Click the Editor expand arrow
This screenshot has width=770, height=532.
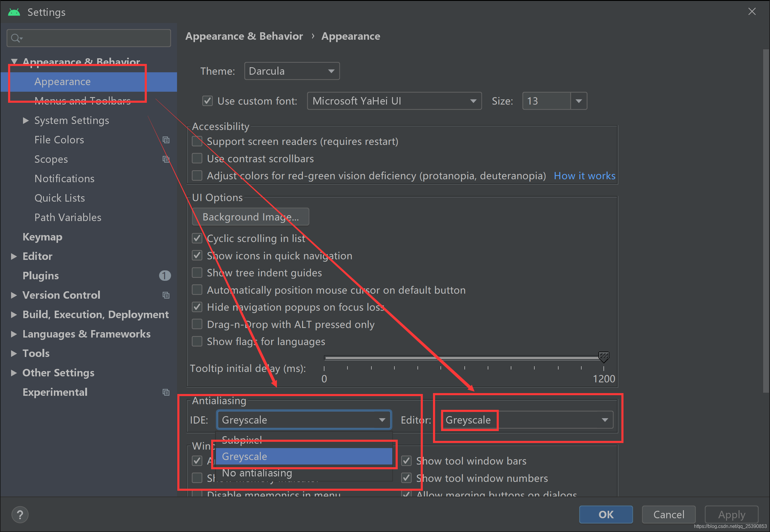[13, 256]
